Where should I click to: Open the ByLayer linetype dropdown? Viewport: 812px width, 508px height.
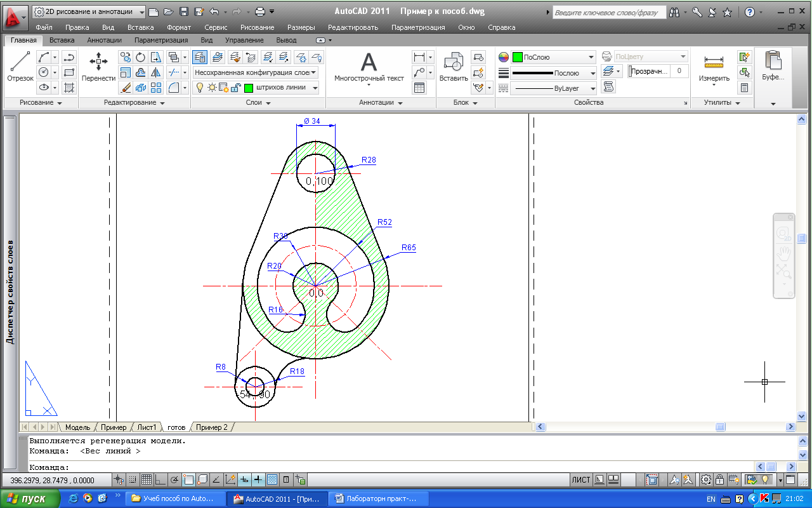(x=554, y=88)
